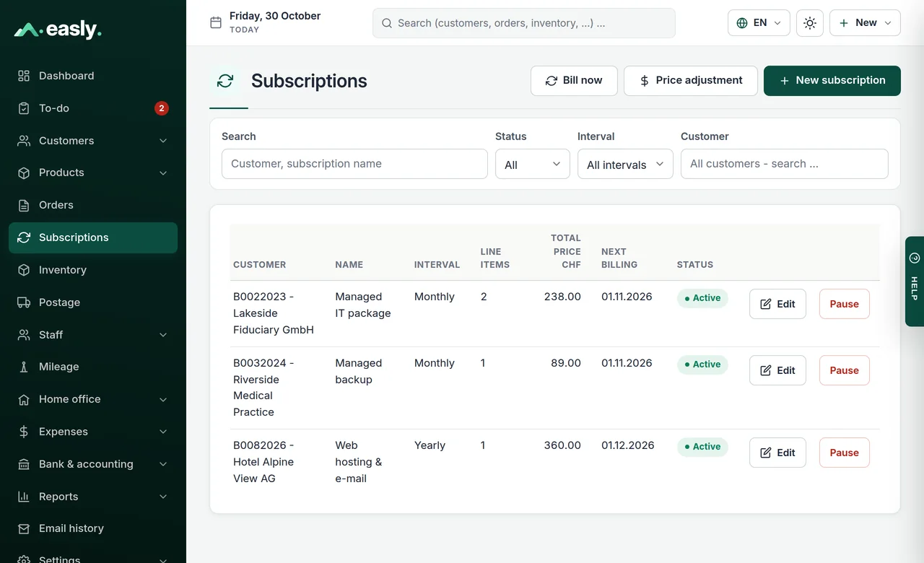Click the TOTAL PRICE CHF column header

[x=566, y=251]
